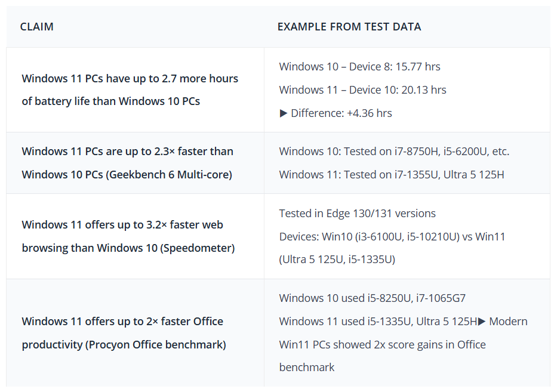This screenshot has height=392, width=554.
Task: Click the i7-8750H, i5-6200U test line
Action: pos(394,152)
